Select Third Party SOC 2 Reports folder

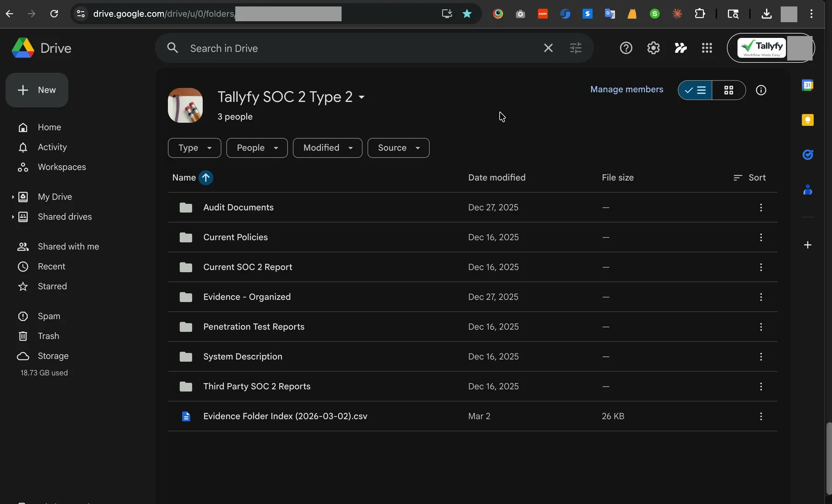click(472, 386)
